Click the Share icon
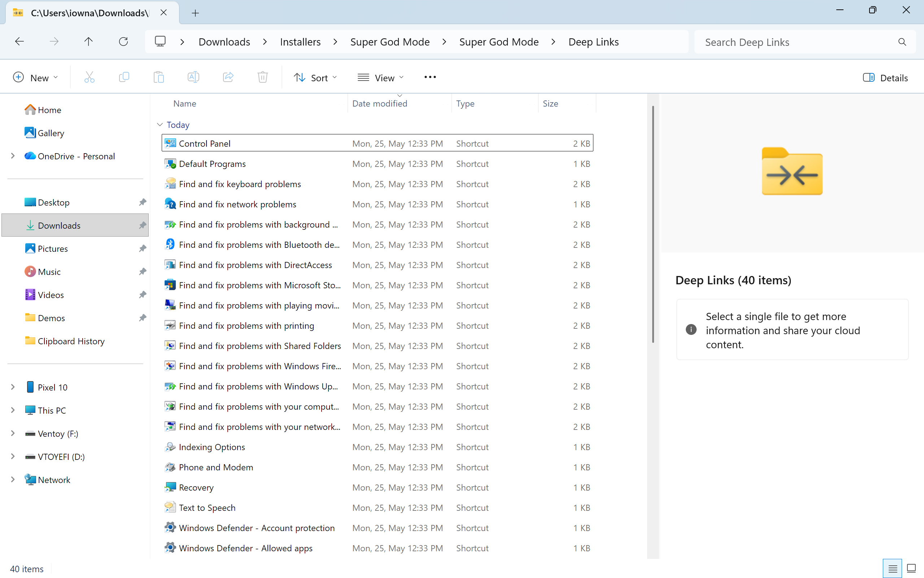The width and height of the screenshot is (924, 578). point(228,78)
